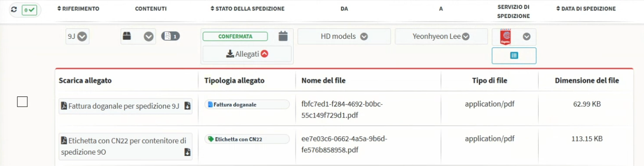644x166 pixels.
Task: Tick the shipment row checkbox
Action: [x=22, y=102]
